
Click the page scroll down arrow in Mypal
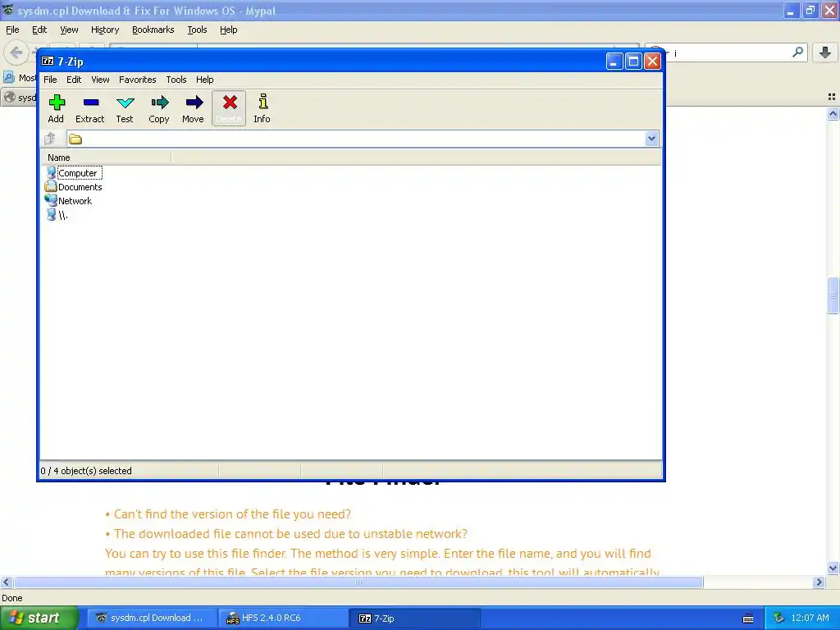(x=833, y=568)
